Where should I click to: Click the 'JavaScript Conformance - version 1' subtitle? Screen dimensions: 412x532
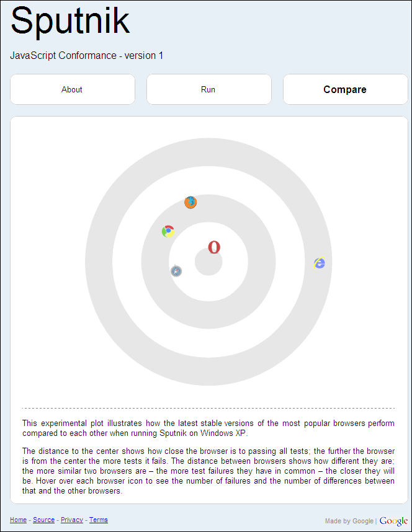click(x=87, y=55)
